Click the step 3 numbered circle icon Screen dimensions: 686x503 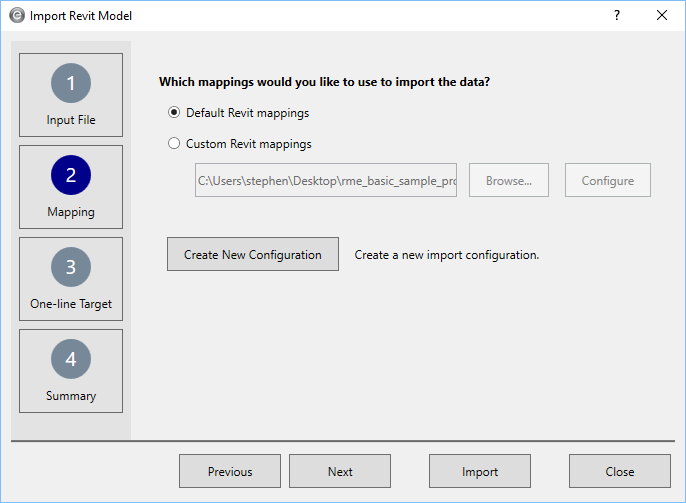pos(71,267)
